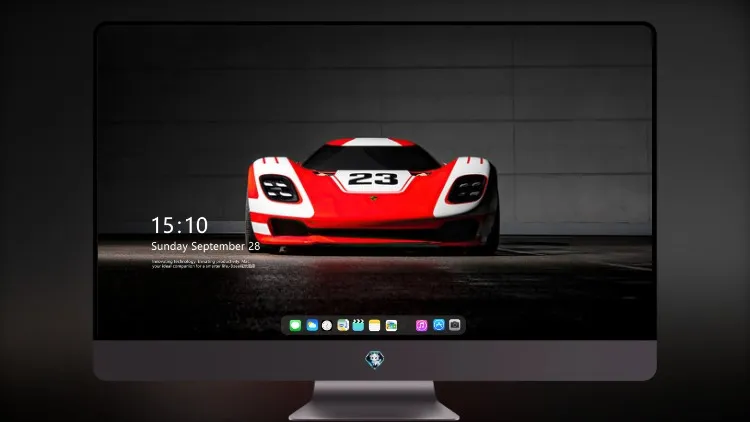Click the number 23 on car hood
The height and width of the screenshot is (422, 750).
[373, 179]
